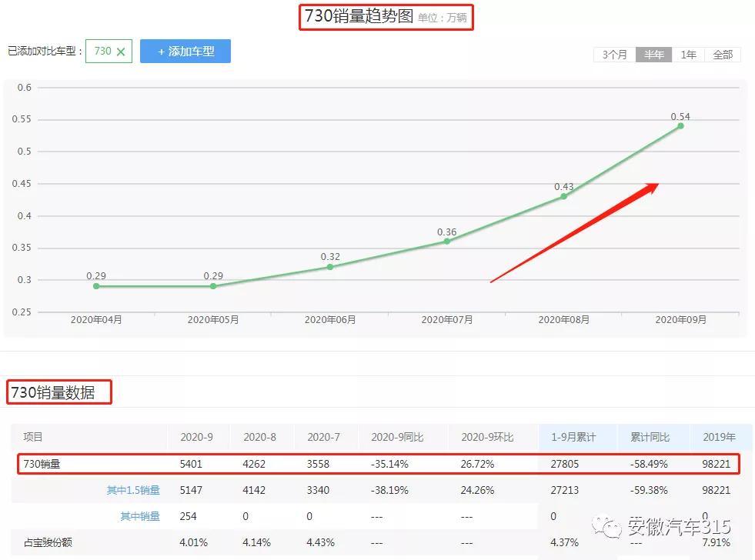Click the 0.36 July data point
755x560 pixels.
(x=446, y=242)
